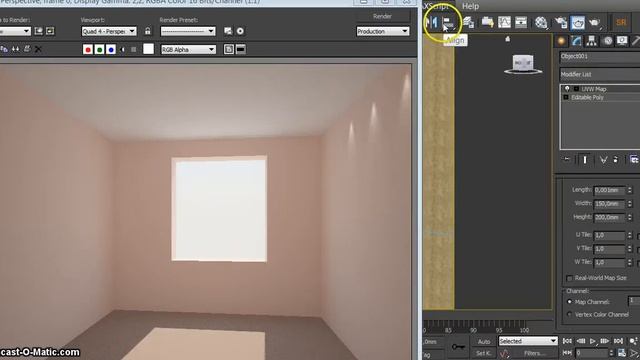Click the white color swatch

pyautogui.click(x=149, y=49)
